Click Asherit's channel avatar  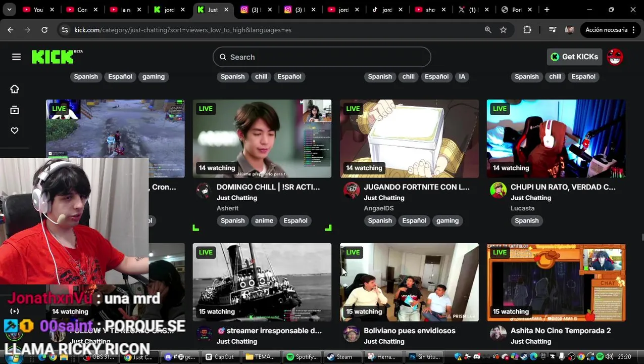204,190
